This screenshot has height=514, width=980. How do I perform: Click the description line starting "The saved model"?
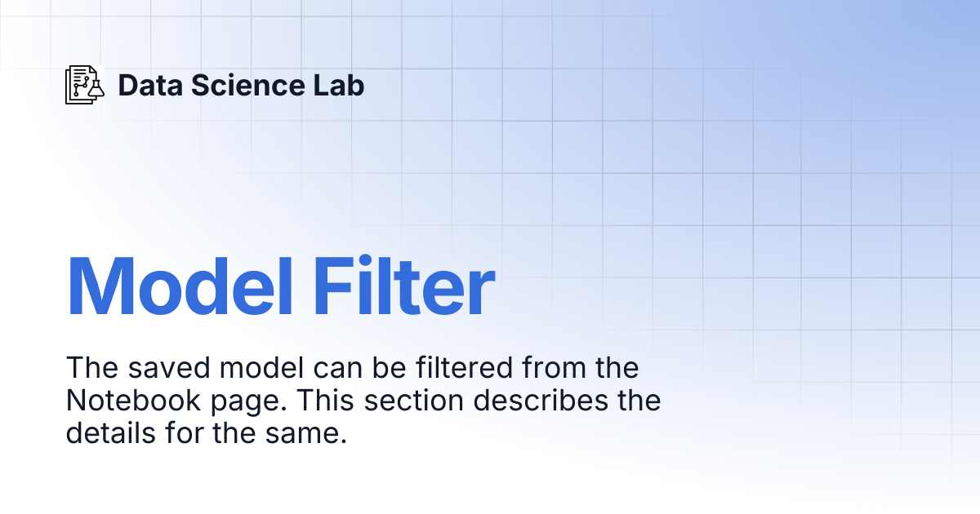click(x=352, y=368)
